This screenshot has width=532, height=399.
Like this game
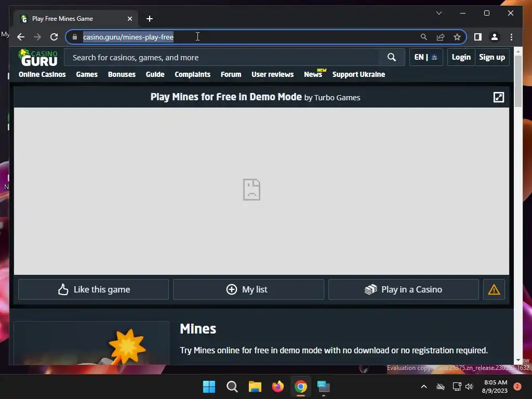click(94, 289)
